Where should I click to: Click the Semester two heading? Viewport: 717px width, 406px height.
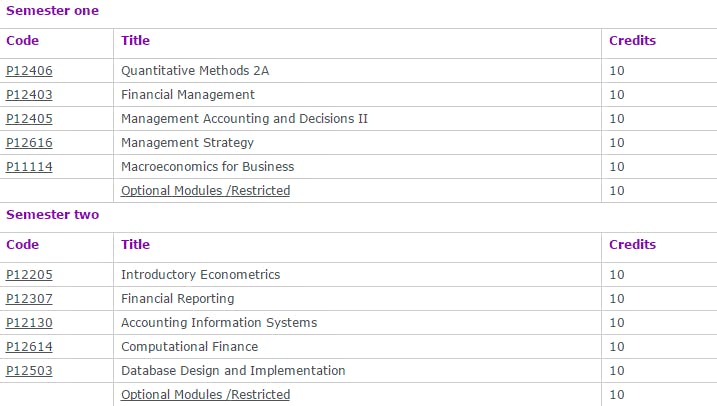point(52,215)
